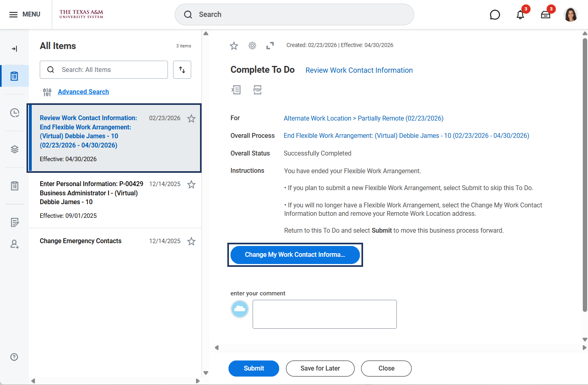This screenshot has width=588, height=385.
Task: Favorite the Enter Personal Information item
Action: [x=192, y=184]
